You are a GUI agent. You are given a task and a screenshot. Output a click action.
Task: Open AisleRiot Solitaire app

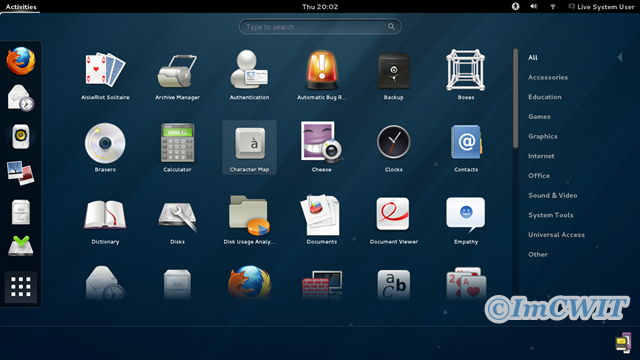click(x=105, y=76)
